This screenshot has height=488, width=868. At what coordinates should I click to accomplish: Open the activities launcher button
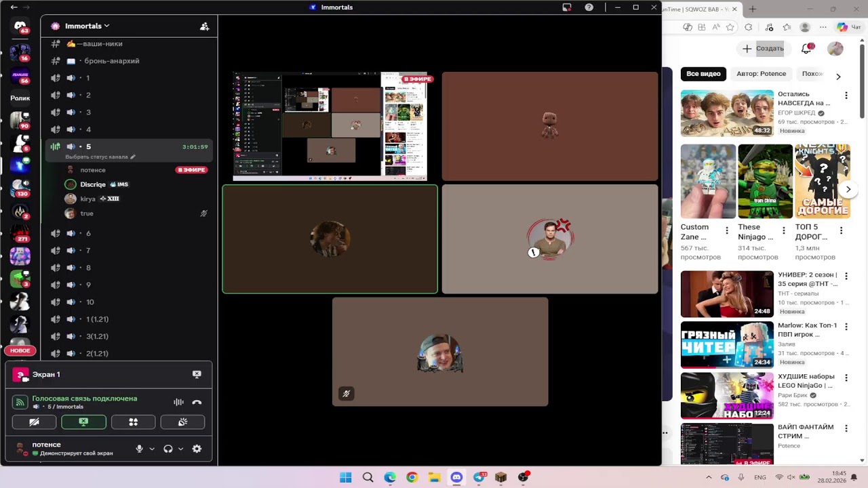coord(133,422)
